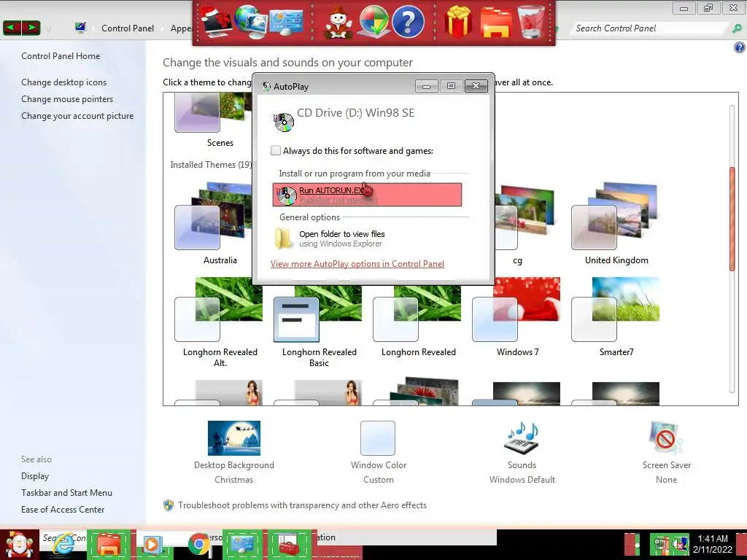747x560 pixels.
Task: Tick Always do this for software and games
Action: click(x=275, y=150)
